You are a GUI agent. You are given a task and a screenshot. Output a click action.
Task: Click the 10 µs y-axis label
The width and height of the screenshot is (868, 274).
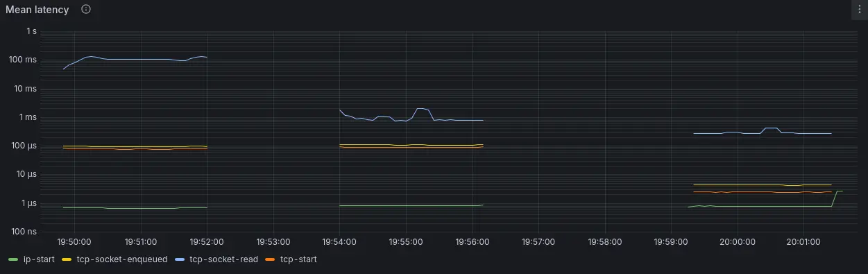point(27,174)
